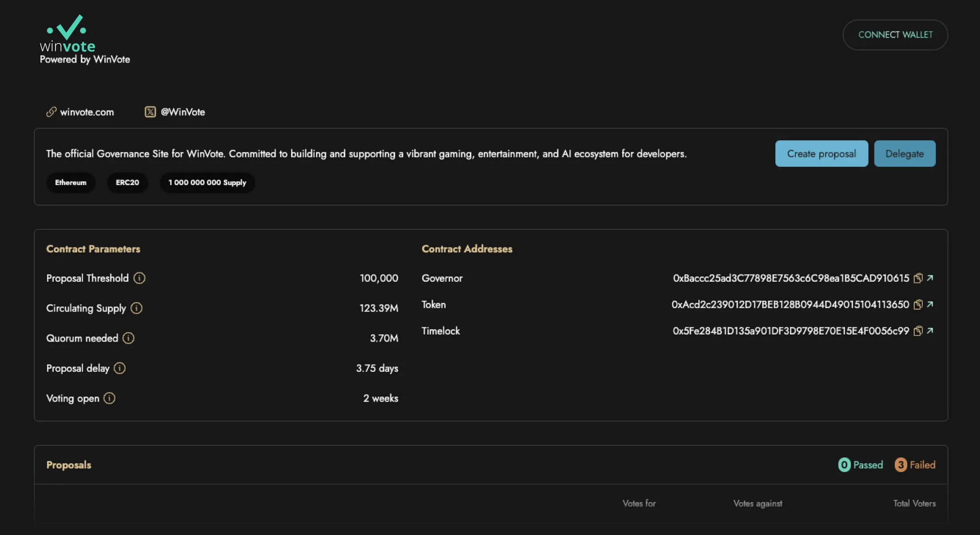Click the Contract Addresses heading
The height and width of the screenshot is (535, 980).
tap(467, 249)
